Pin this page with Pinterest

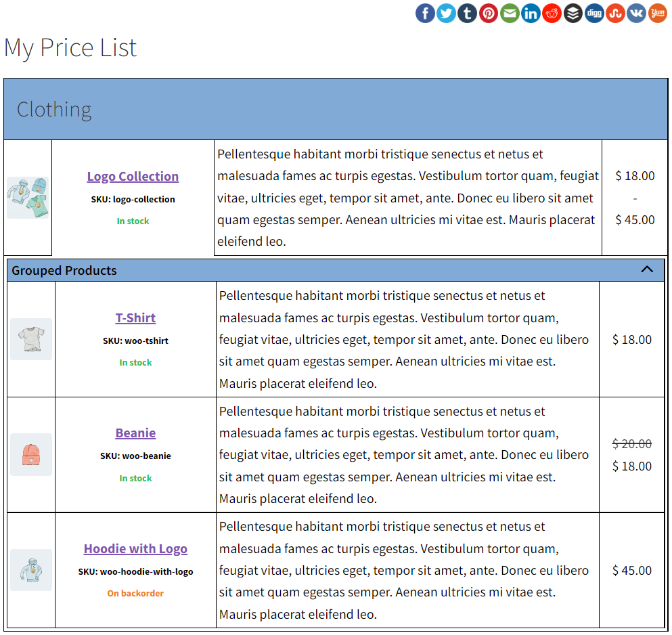tap(489, 13)
